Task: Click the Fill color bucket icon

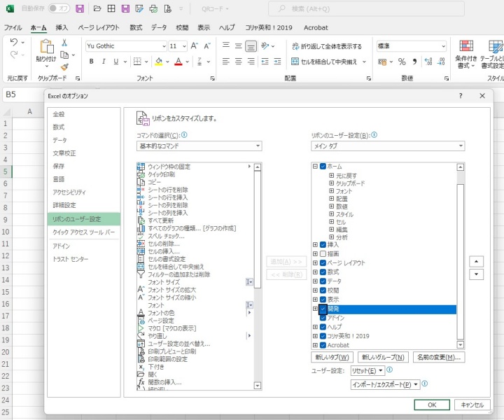Action: pyautogui.click(x=159, y=62)
